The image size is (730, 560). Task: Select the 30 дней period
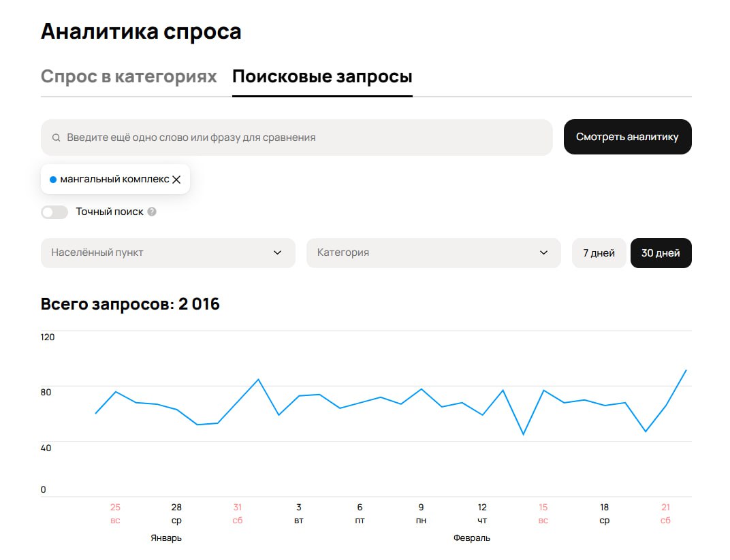661,253
